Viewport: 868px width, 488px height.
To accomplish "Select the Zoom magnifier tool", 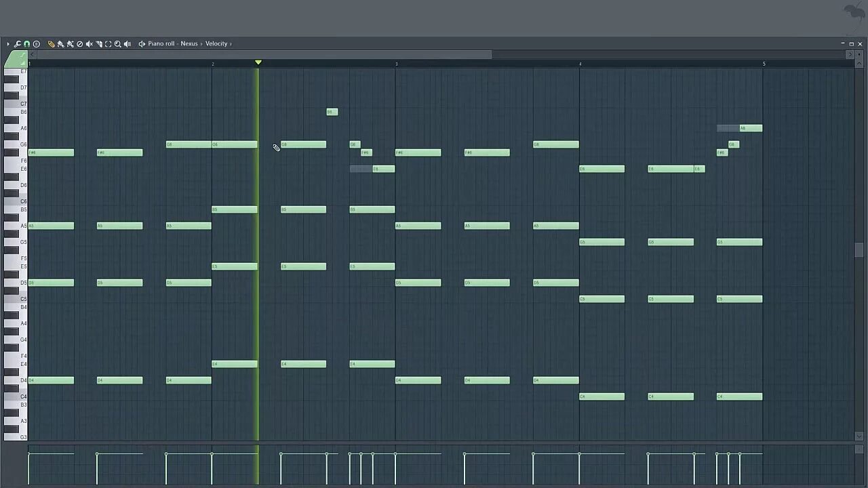I will tap(117, 44).
